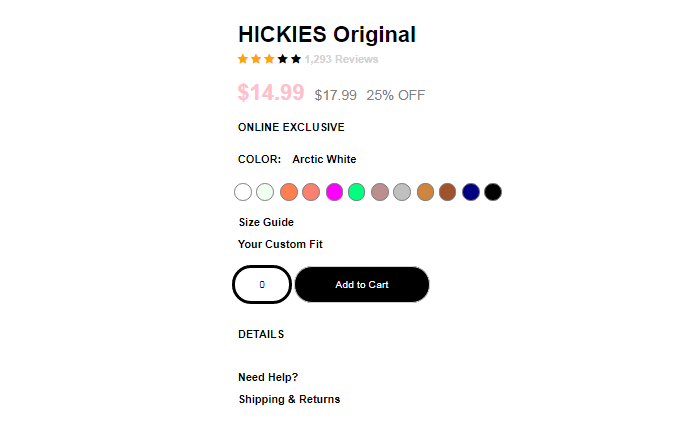Select the bright green color swatch
The width and height of the screenshot is (681, 436).
pyautogui.click(x=357, y=192)
